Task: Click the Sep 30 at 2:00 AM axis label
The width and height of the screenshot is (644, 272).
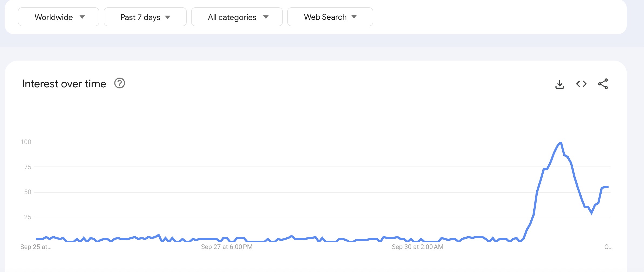Action: pos(418,247)
